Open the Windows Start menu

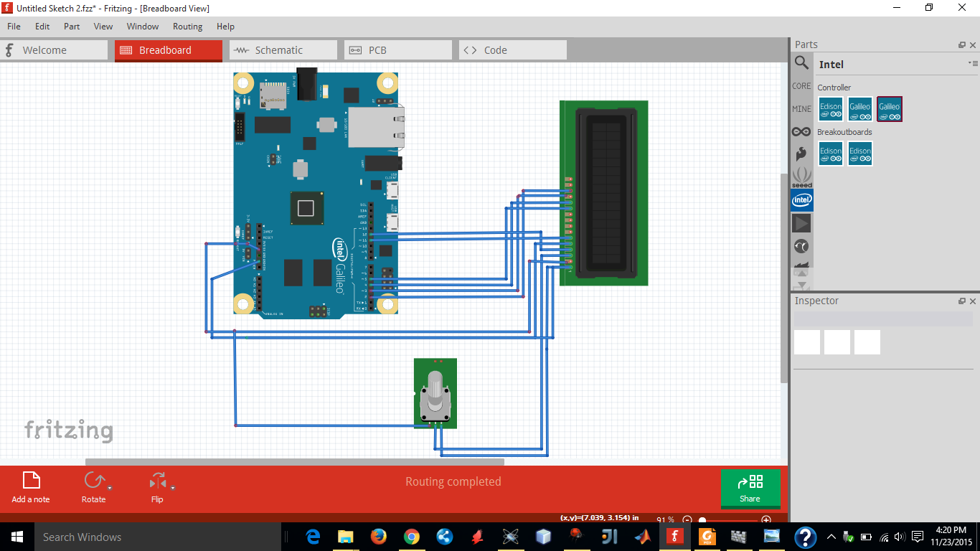pos(17,537)
